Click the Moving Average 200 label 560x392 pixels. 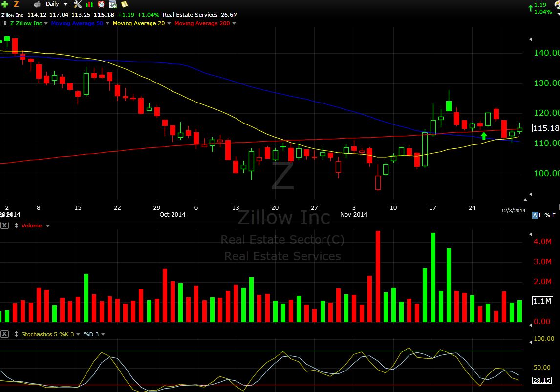click(x=202, y=23)
